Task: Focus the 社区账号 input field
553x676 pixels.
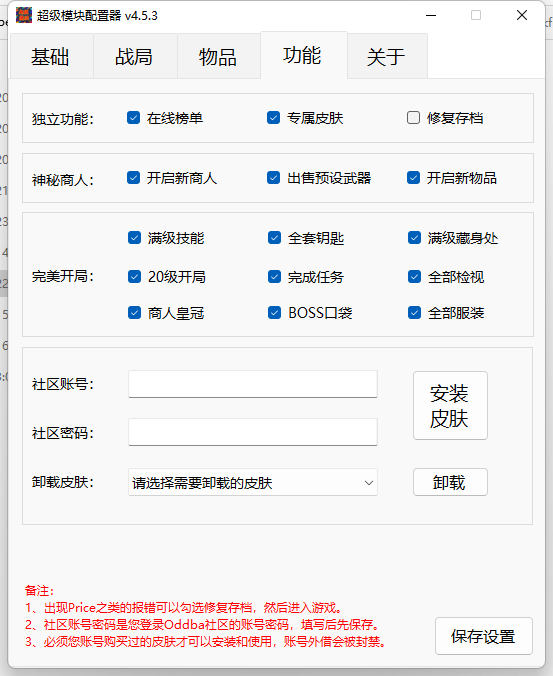Action: pyautogui.click(x=253, y=384)
